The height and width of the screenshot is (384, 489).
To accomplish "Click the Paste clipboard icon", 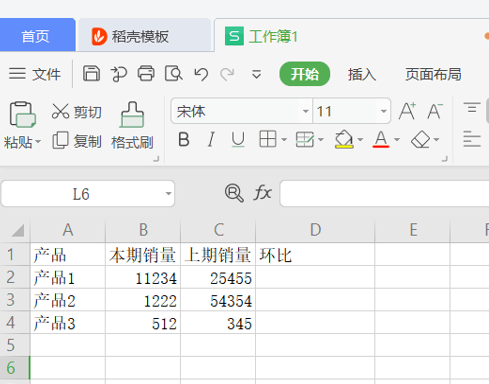I will click(x=22, y=114).
